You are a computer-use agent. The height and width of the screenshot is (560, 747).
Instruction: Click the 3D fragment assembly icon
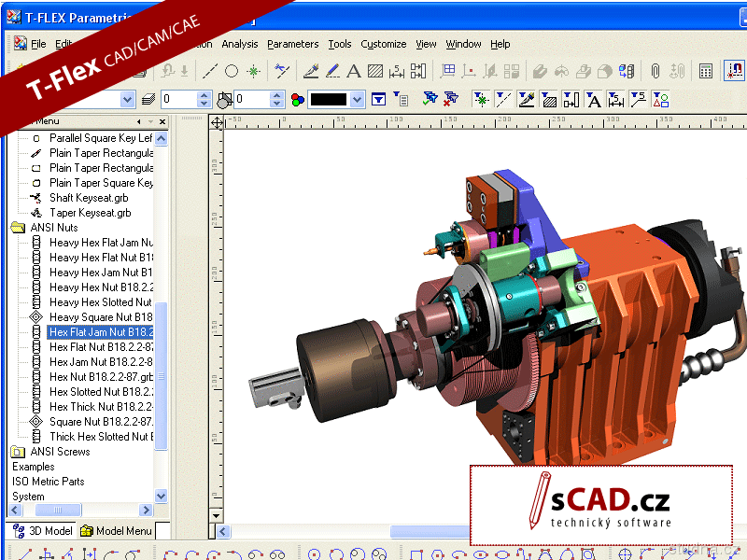point(627,72)
